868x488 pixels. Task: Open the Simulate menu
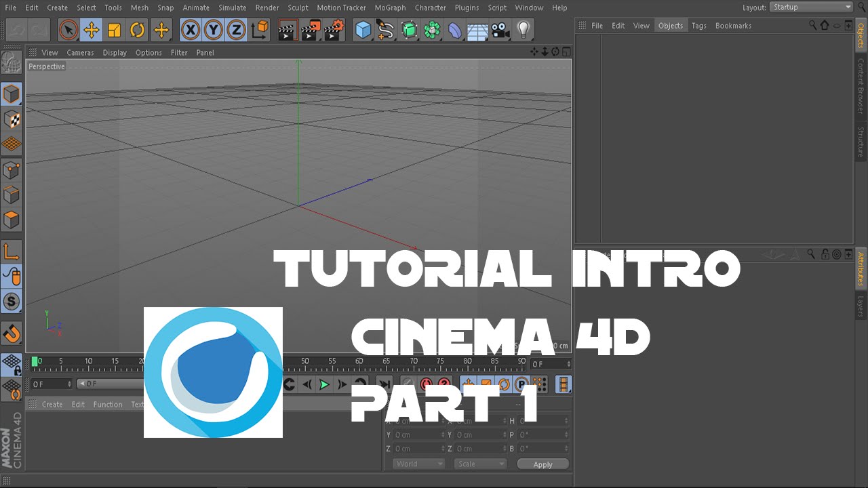coord(233,7)
